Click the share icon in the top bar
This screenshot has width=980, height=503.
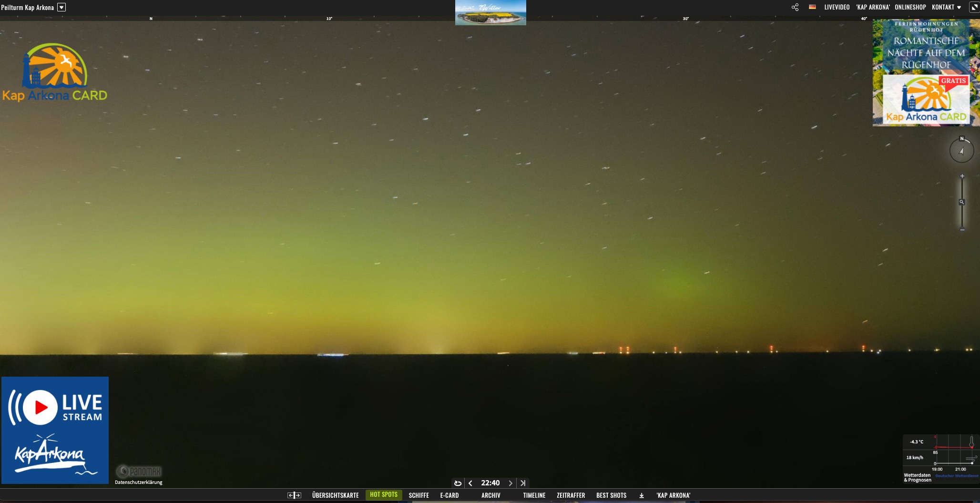795,7
